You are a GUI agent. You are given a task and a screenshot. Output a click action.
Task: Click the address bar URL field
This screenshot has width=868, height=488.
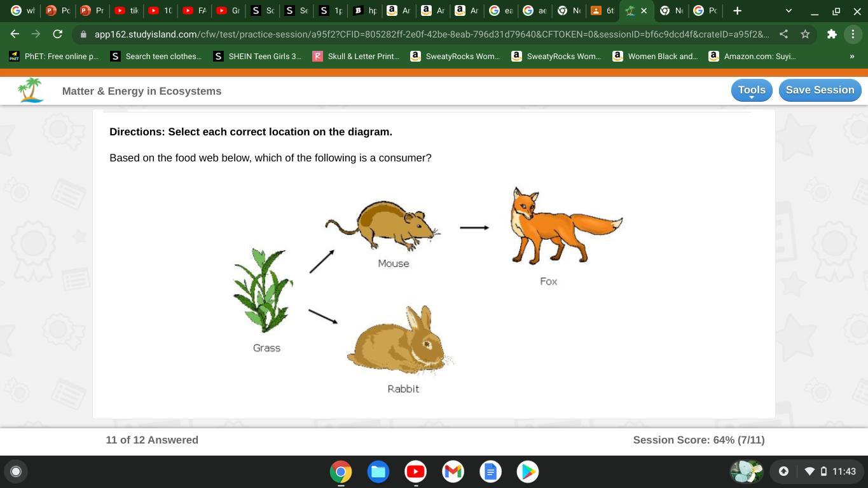tap(426, 34)
